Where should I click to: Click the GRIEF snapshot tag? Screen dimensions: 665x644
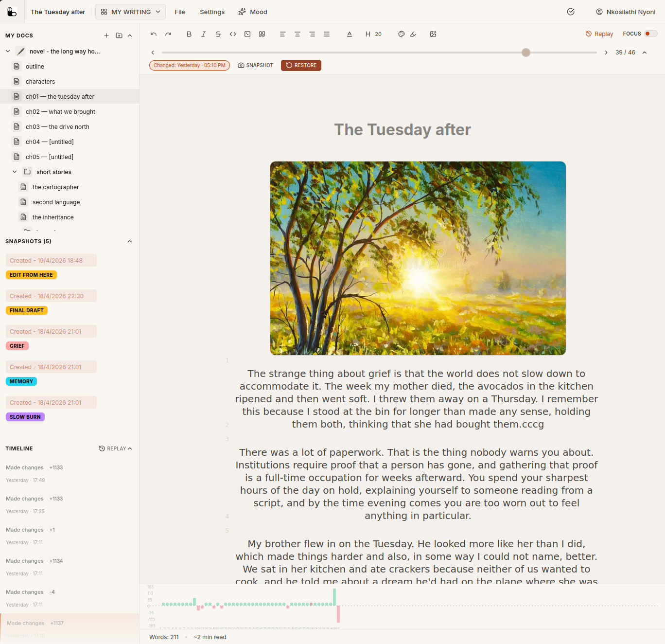click(x=17, y=346)
